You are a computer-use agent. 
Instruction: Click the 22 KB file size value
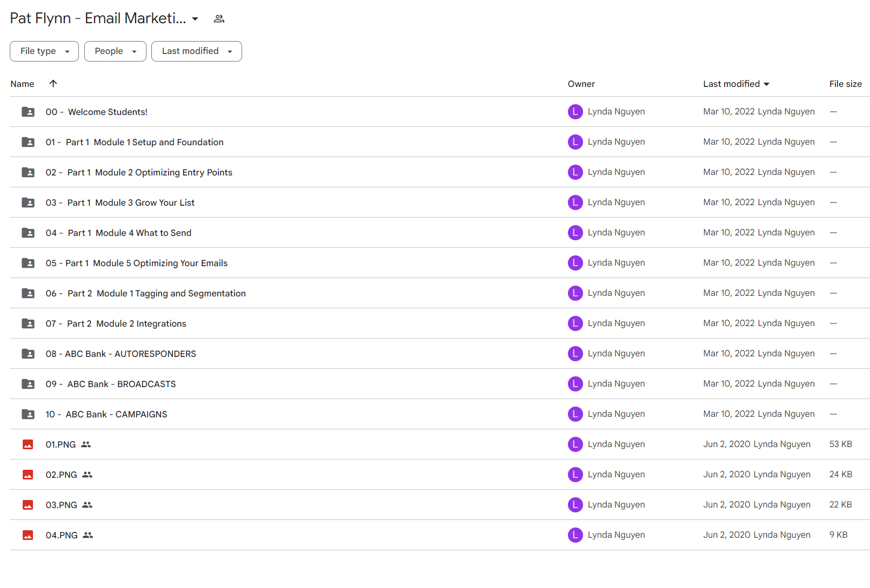tap(840, 505)
